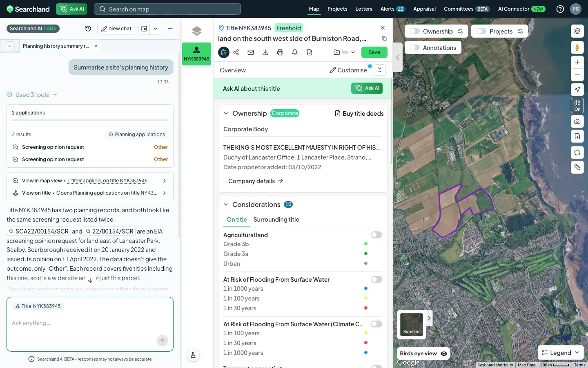Image resolution: width=588 pixels, height=368 pixels.
Task: Open the help question mark icon
Action: tap(560, 9)
